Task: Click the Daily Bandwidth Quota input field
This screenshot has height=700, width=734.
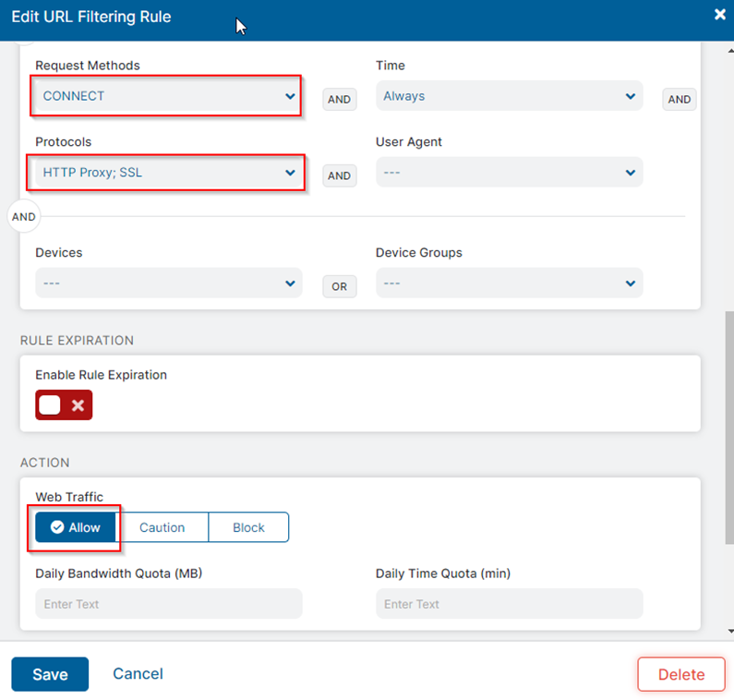Action: (x=169, y=604)
